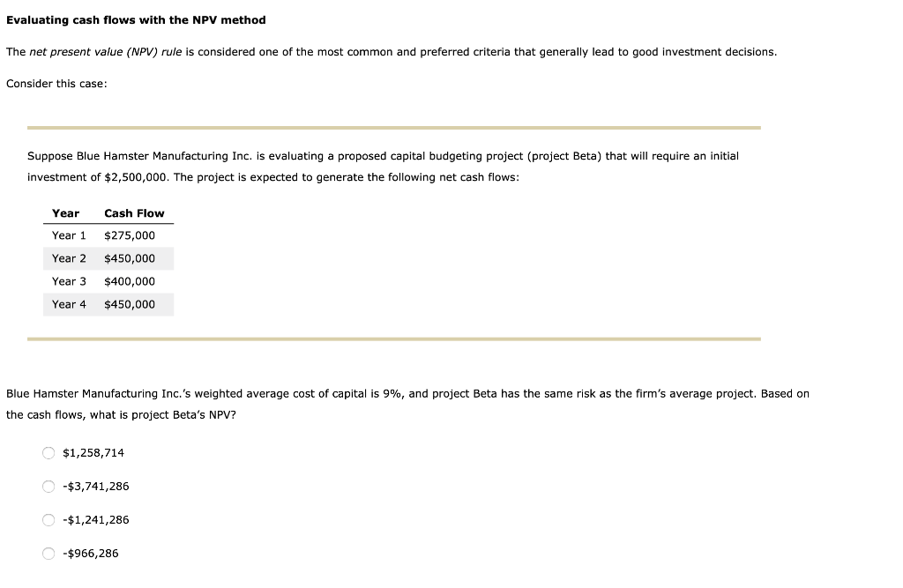Click the -$3,741,286 answer label
Screen dimensions: 903x588
(94, 486)
